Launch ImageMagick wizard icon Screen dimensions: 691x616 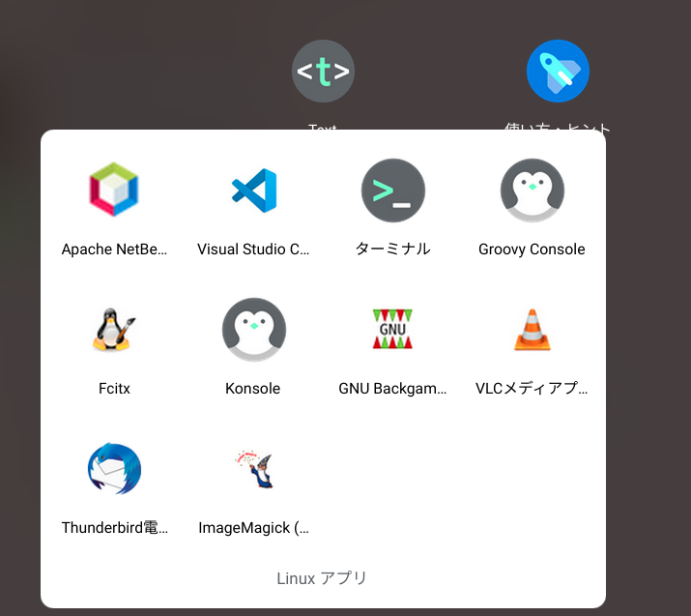click(255, 469)
